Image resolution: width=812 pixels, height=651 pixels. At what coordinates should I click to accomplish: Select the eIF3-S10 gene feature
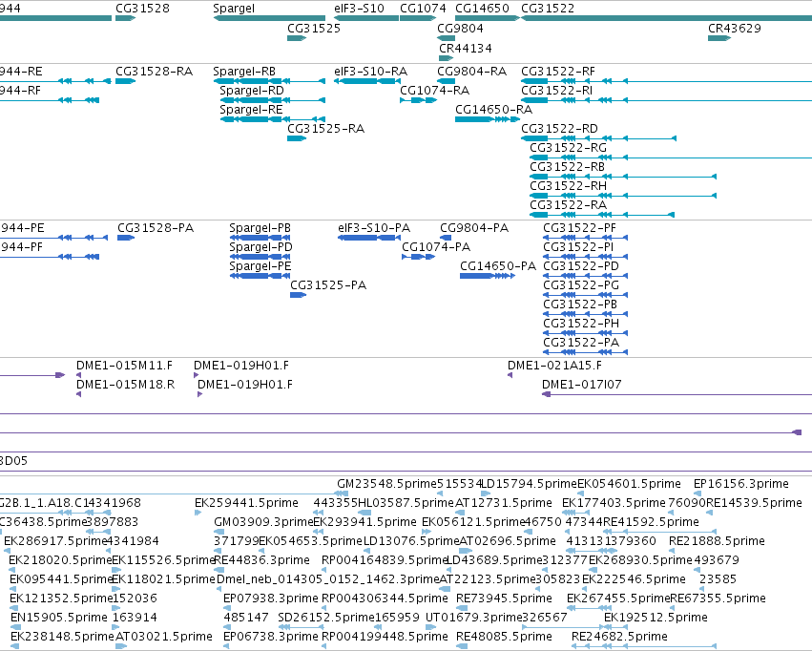pos(366,18)
